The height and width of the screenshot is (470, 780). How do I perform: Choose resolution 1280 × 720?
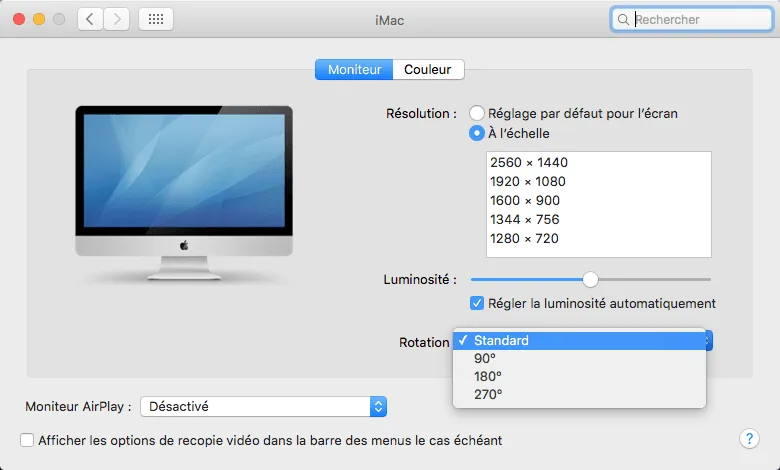[x=598, y=238]
